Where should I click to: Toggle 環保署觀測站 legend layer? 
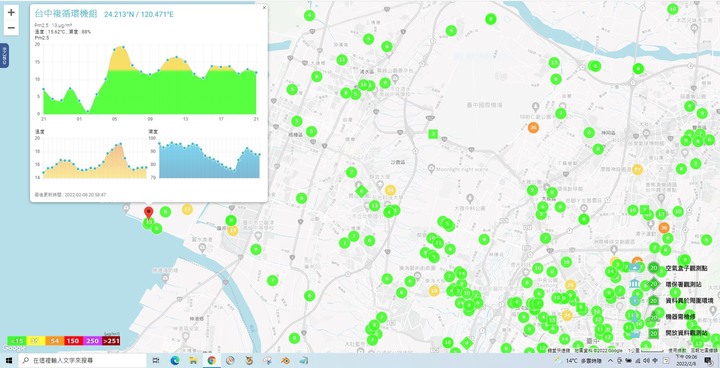coord(683,284)
